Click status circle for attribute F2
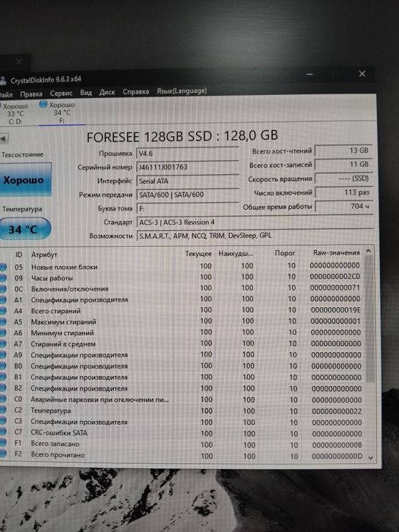 click(3, 454)
